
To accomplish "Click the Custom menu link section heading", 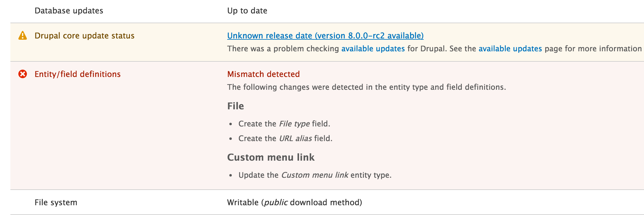I will (271, 157).
